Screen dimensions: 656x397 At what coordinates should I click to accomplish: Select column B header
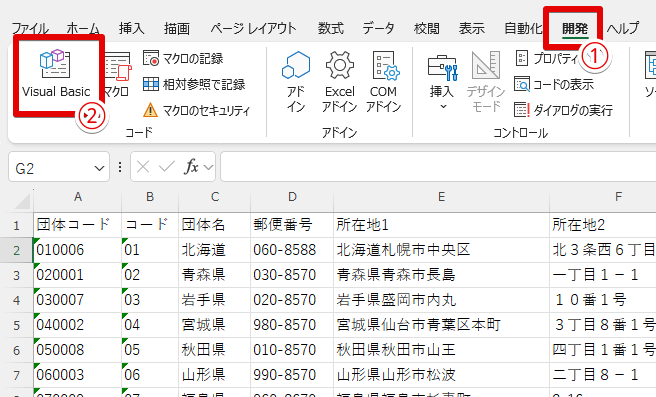point(150,197)
